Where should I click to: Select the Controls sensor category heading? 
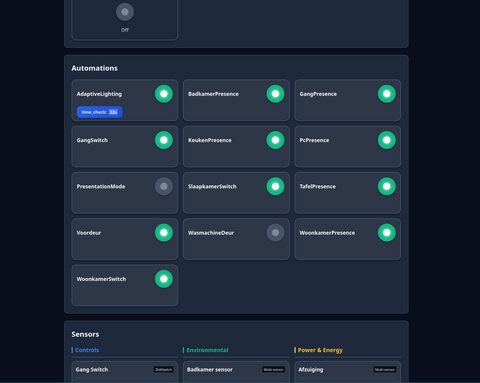87,350
